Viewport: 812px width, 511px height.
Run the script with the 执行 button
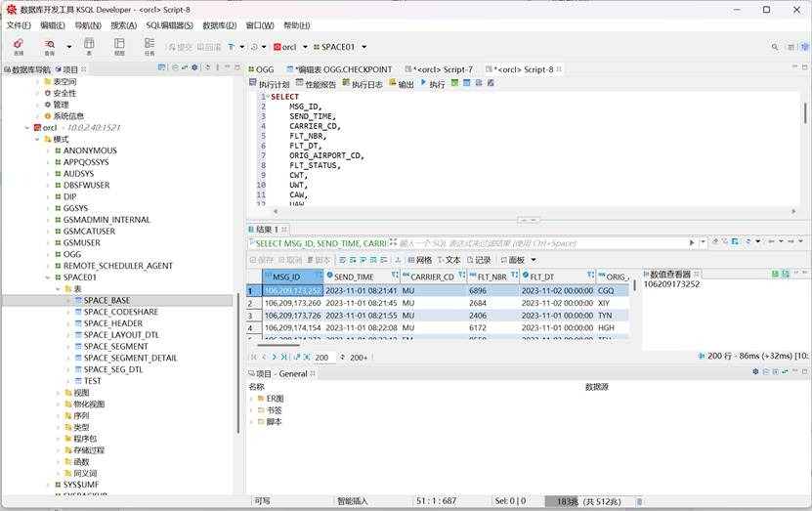(x=433, y=84)
